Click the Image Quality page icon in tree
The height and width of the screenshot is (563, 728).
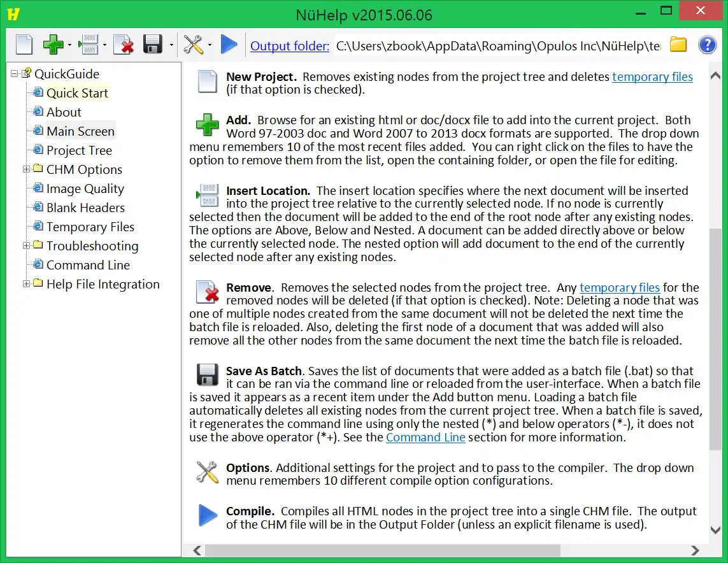point(38,187)
